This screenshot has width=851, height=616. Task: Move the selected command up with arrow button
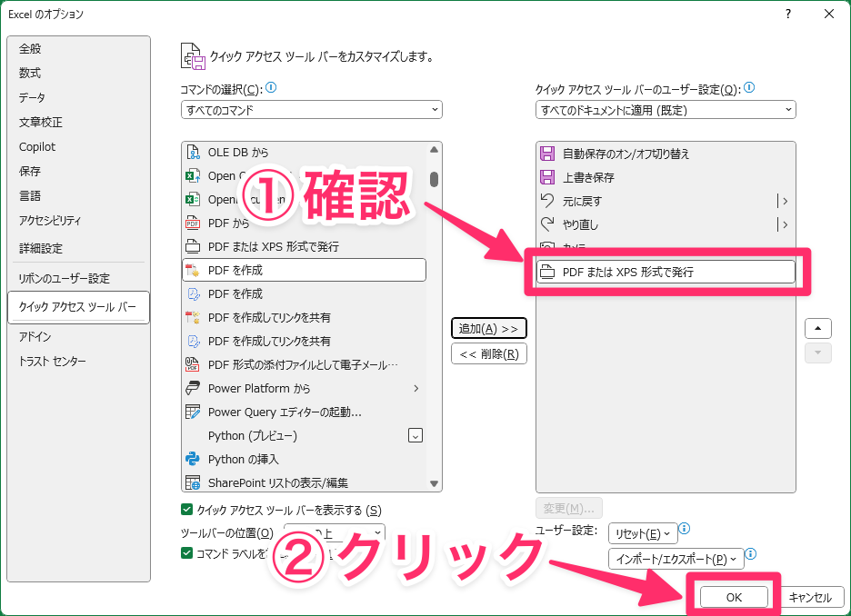pyautogui.click(x=818, y=328)
